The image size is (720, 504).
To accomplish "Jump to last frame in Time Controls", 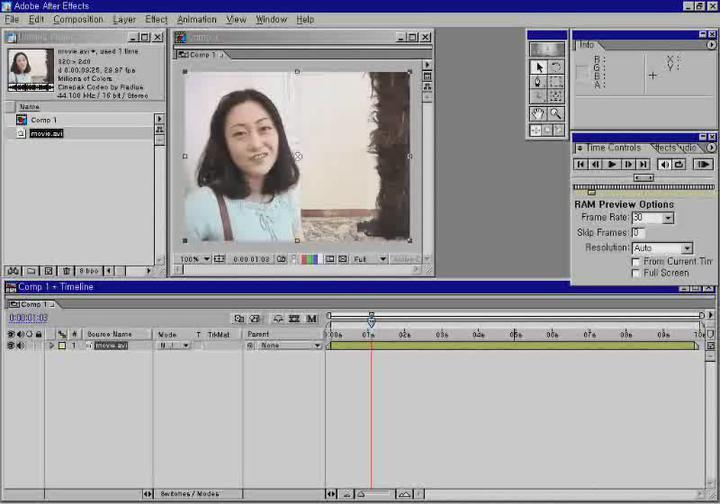I will [643, 164].
